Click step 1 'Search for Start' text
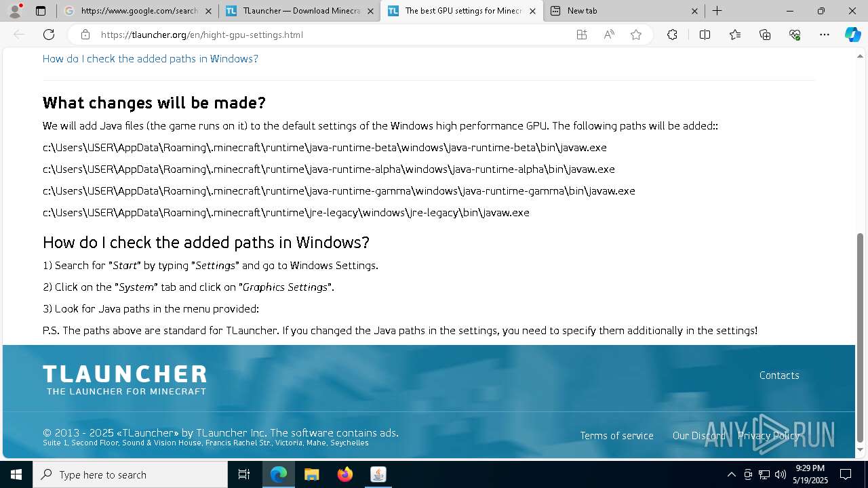This screenshot has width=868, height=488. click(x=210, y=266)
